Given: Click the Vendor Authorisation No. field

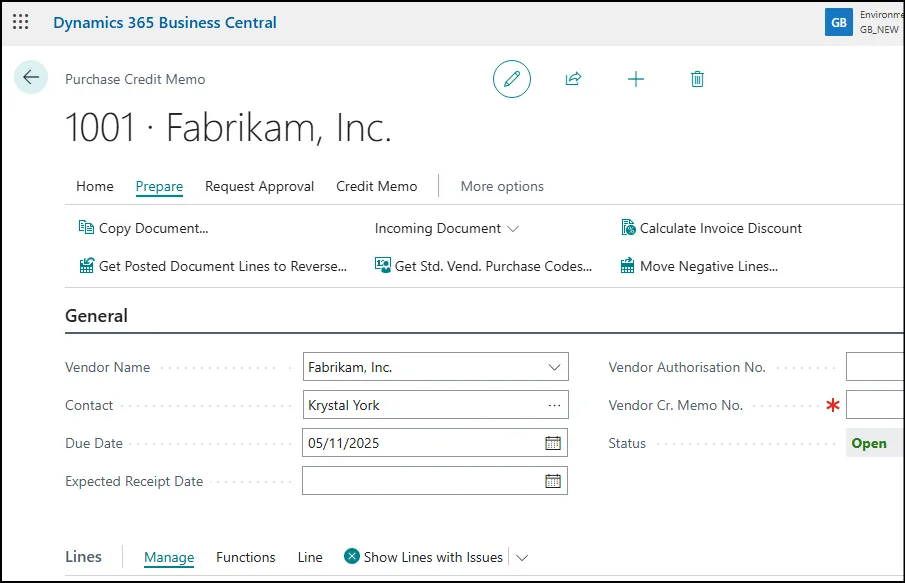Looking at the screenshot, I should pyautogui.click(x=875, y=367).
